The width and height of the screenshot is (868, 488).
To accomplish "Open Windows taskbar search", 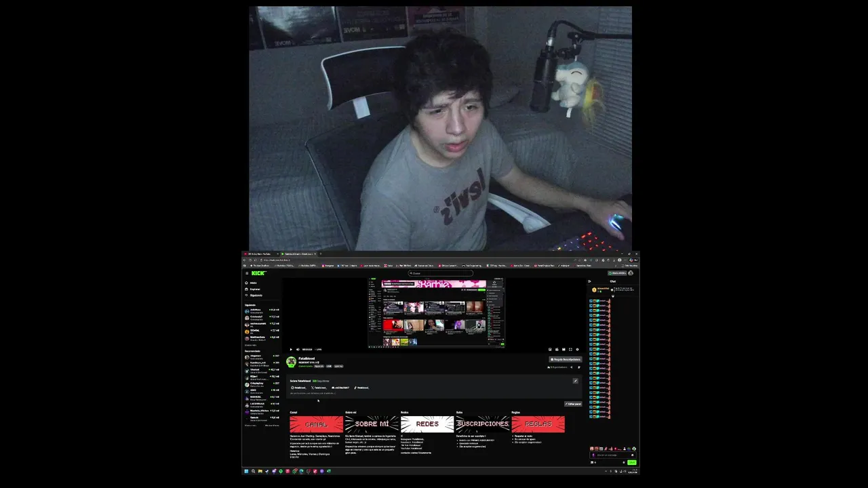I will 253,471.
